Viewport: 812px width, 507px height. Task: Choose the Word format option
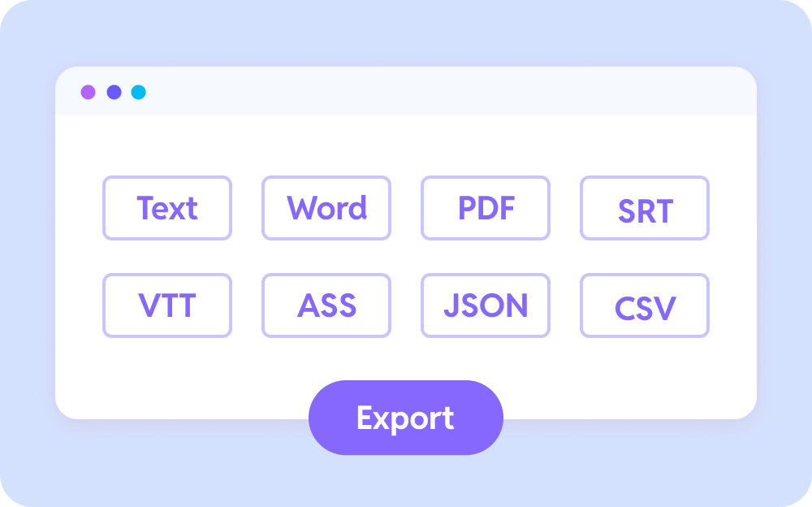pos(326,208)
